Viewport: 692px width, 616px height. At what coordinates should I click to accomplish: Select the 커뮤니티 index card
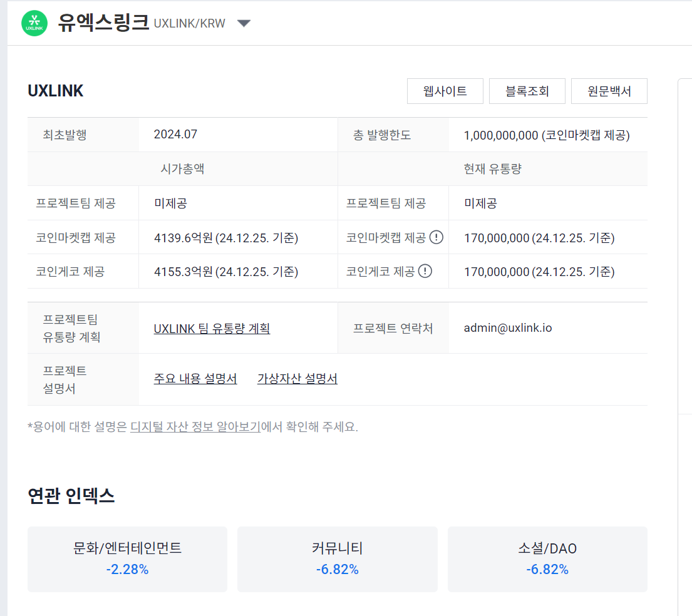click(337, 559)
